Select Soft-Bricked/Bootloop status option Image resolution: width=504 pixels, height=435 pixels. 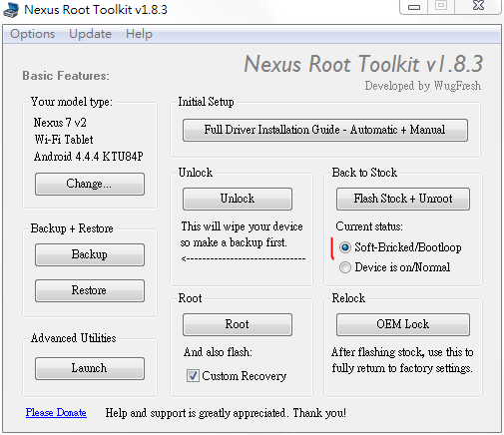click(400, 247)
